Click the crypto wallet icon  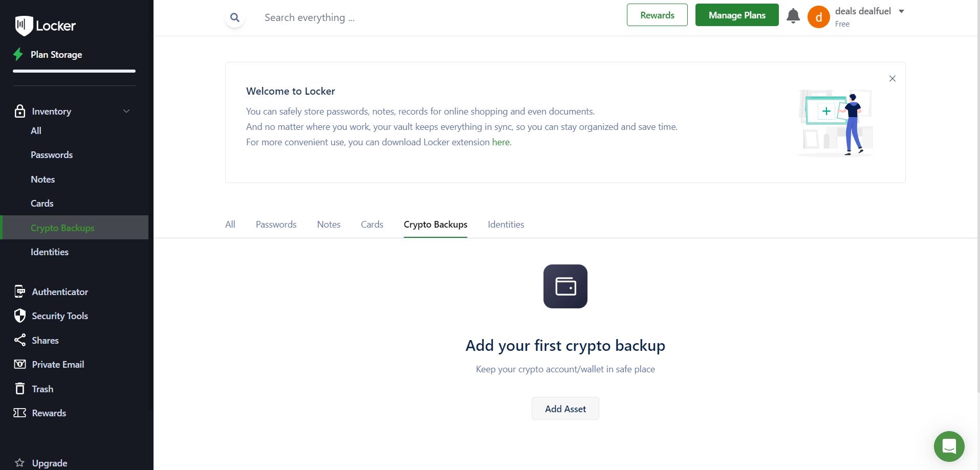[565, 286]
